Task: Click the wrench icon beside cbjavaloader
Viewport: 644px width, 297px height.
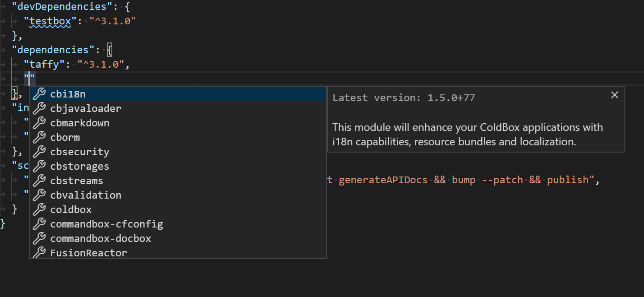Action: [40, 108]
